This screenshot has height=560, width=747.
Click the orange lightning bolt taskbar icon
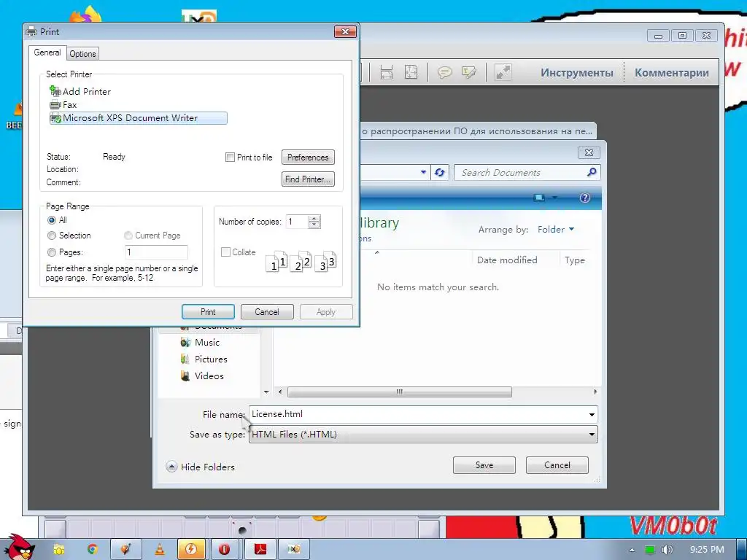pyautogui.click(x=191, y=549)
